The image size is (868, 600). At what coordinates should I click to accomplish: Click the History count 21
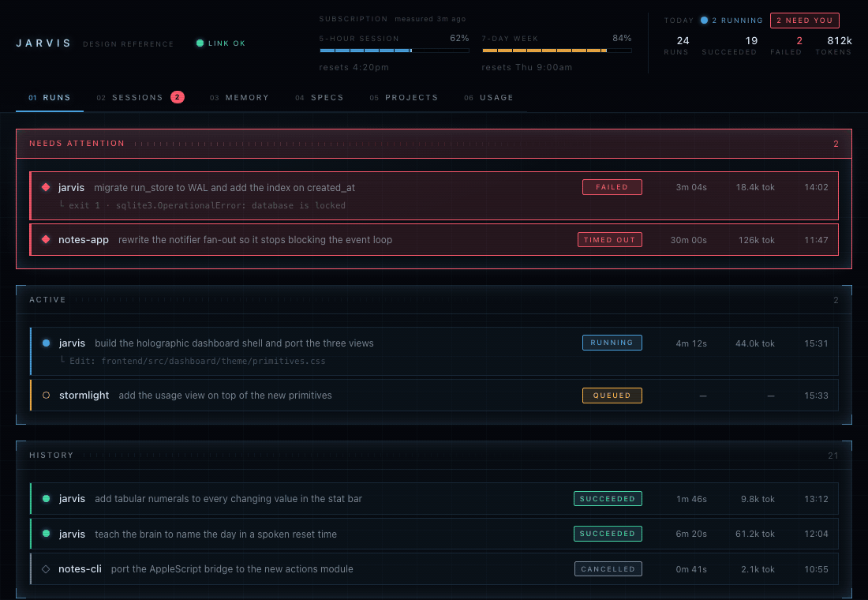[x=833, y=456]
